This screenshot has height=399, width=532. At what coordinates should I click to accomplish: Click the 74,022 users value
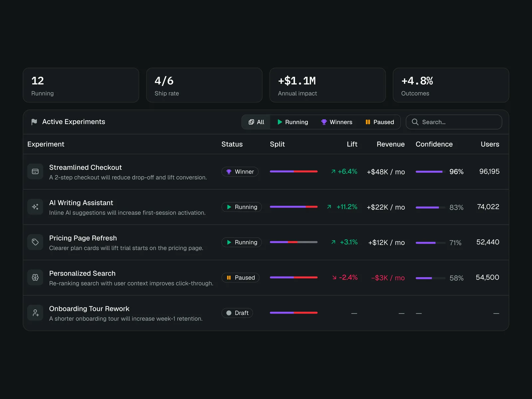pos(488,207)
